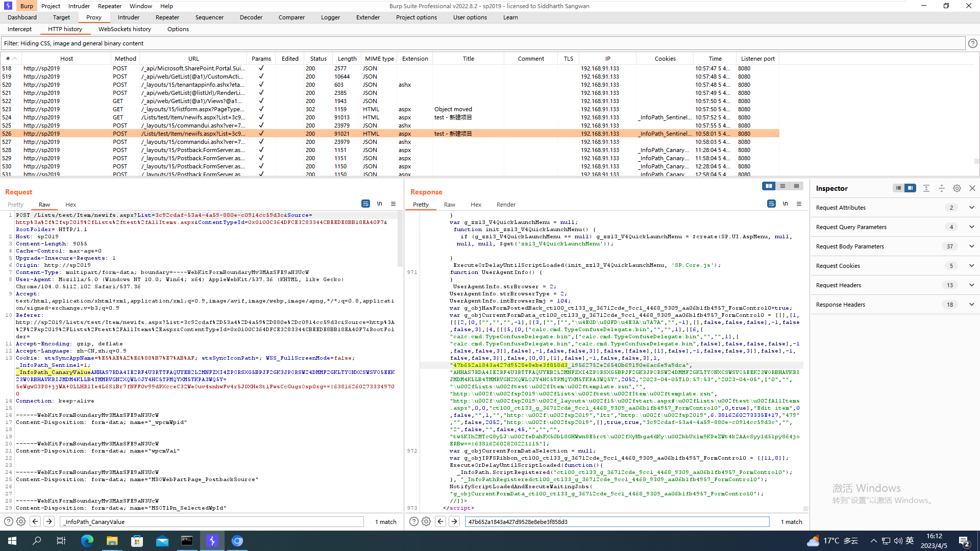
Task: Open request search help icon
Action: 8,521
